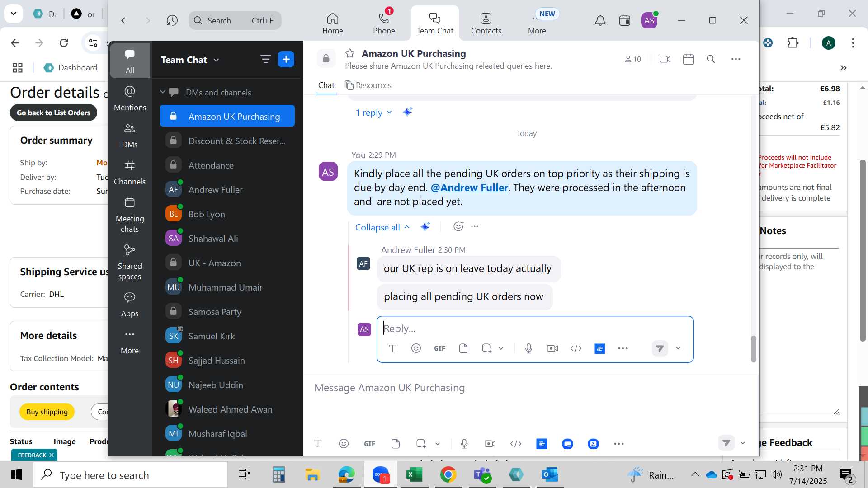Open the More tab with NEW badge
The height and width of the screenshot is (488, 868).
(x=537, y=23)
